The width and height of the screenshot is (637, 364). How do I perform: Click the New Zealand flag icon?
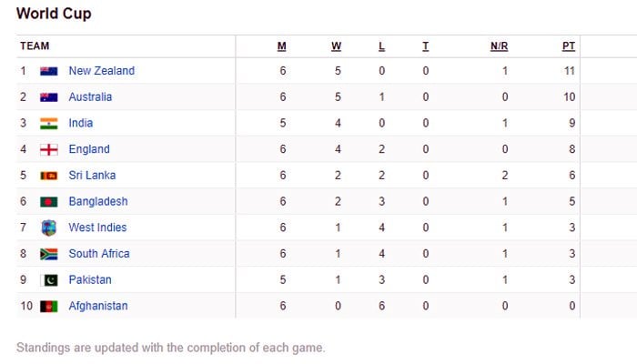click(x=49, y=71)
